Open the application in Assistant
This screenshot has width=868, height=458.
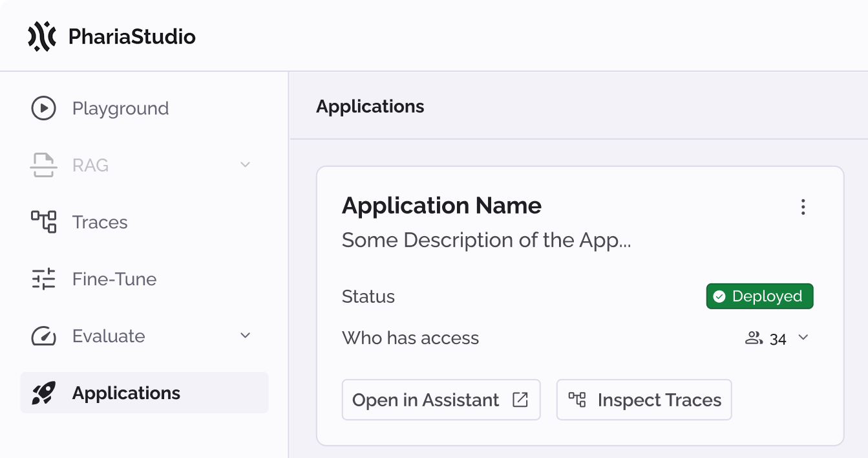(x=441, y=400)
